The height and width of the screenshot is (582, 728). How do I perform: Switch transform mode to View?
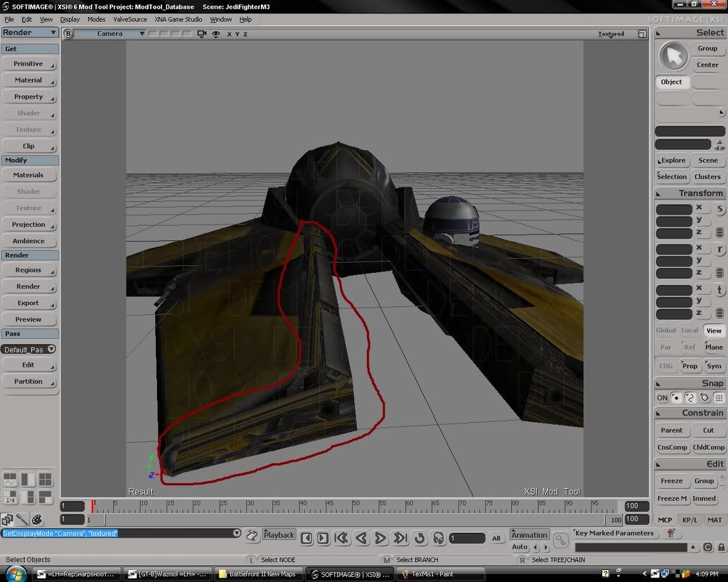pyautogui.click(x=714, y=330)
